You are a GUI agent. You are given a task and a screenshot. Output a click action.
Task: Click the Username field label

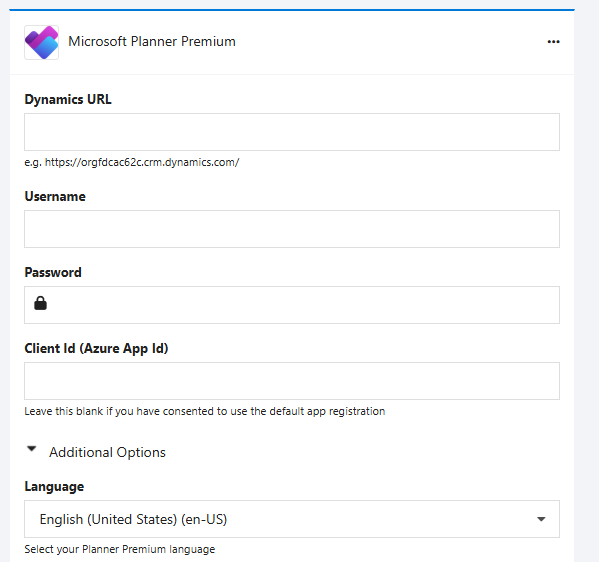(x=55, y=196)
